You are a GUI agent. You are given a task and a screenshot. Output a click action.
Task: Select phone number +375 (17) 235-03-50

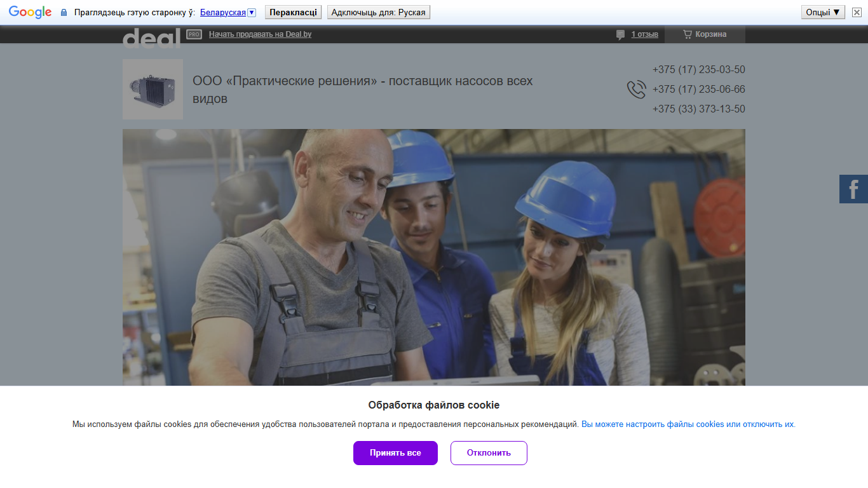click(698, 70)
